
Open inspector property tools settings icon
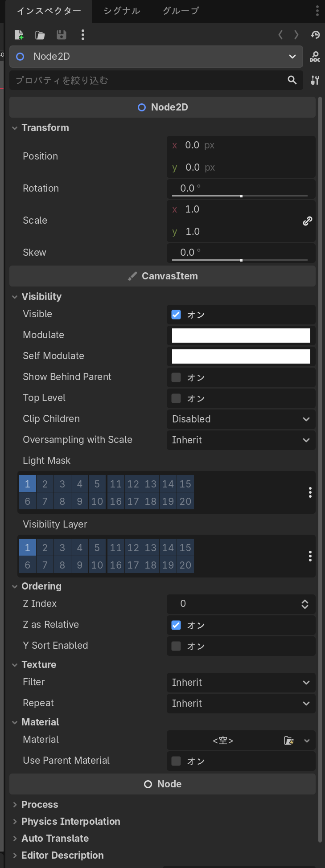click(315, 80)
